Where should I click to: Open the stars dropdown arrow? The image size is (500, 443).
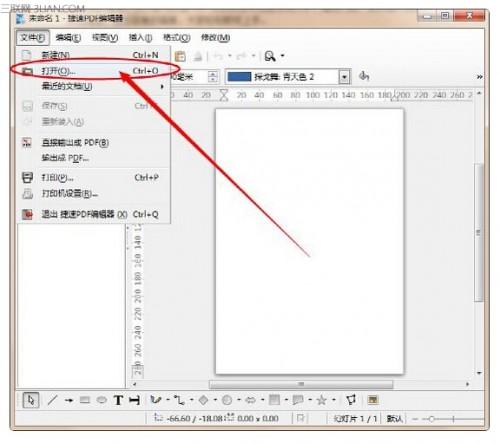click(334, 400)
